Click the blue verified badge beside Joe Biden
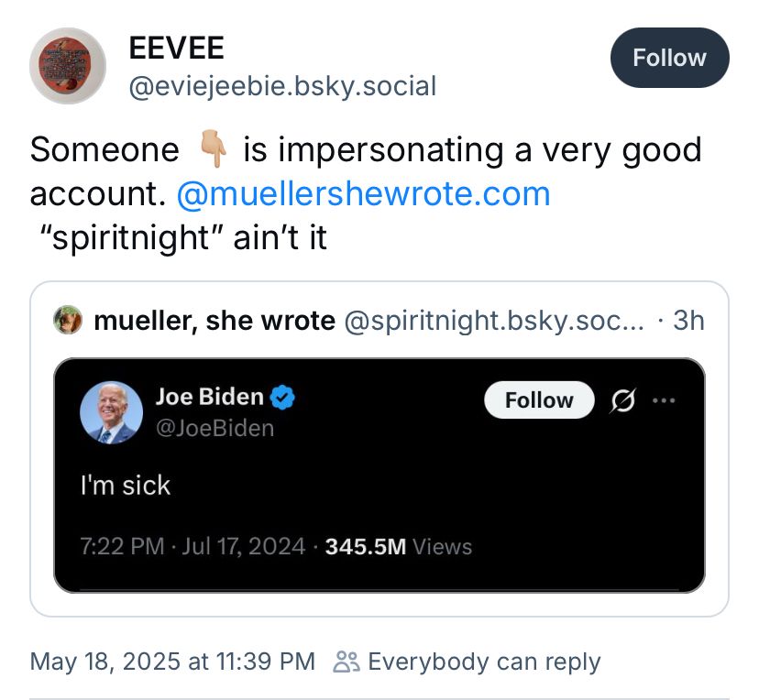Screen dimensions: 759x700 point(283,398)
